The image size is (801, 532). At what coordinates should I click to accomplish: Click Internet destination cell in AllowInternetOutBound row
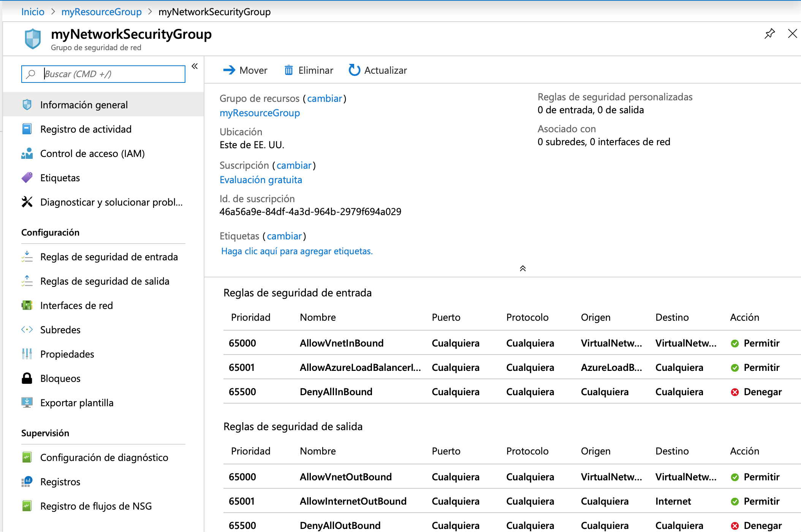(673, 501)
